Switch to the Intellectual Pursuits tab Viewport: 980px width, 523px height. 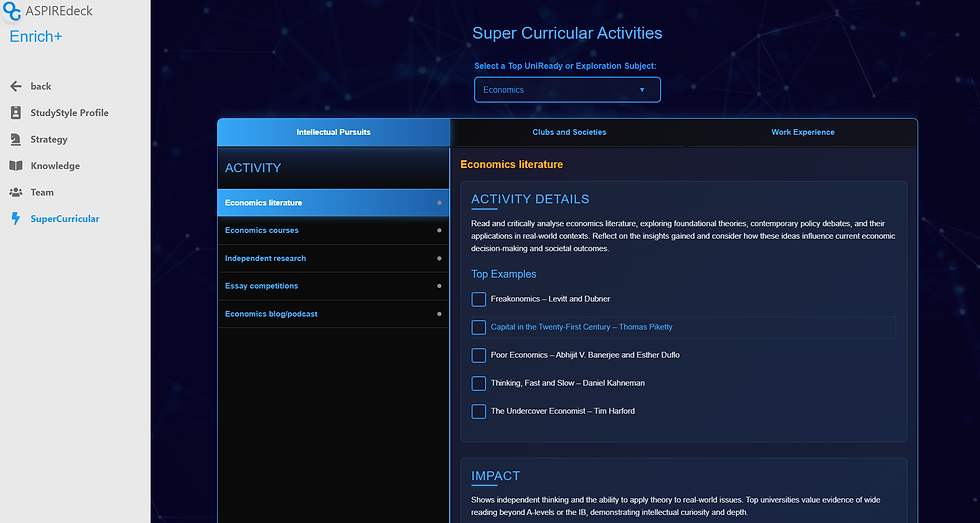pyautogui.click(x=334, y=132)
